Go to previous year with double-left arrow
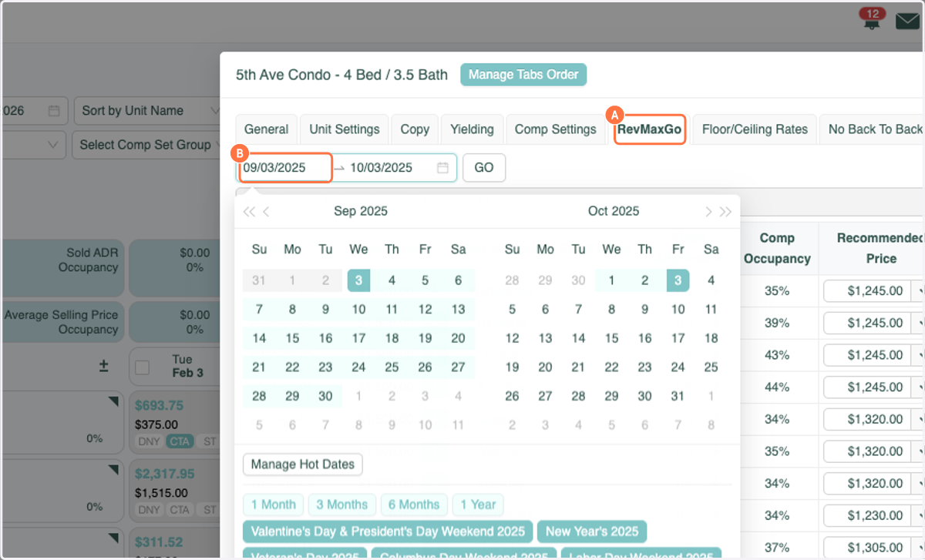The height and width of the screenshot is (560, 925). pos(248,212)
